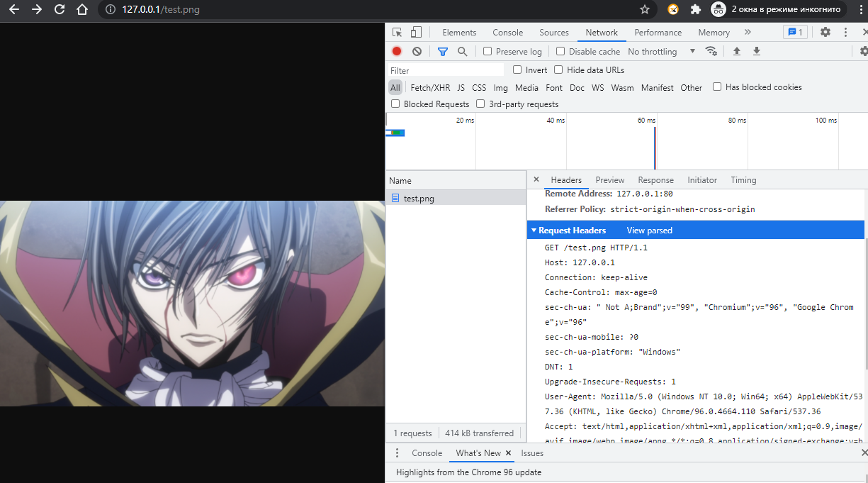Clear the network log

pos(417,52)
